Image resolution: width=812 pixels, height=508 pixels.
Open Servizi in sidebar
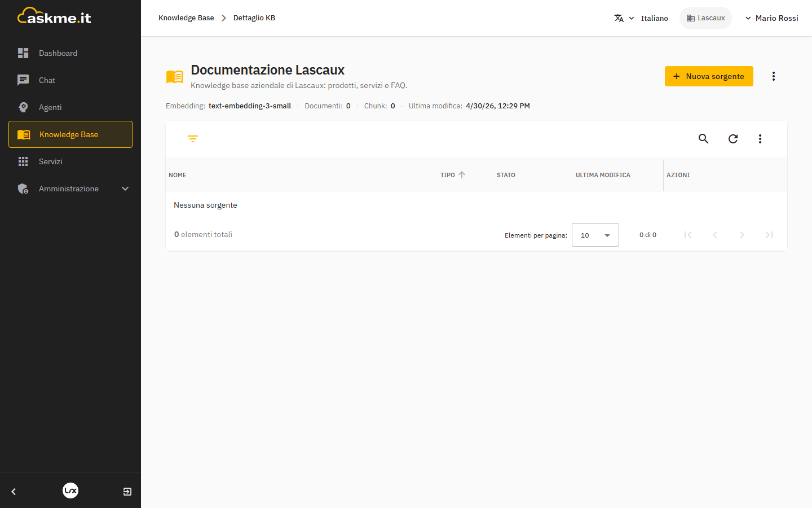70,161
